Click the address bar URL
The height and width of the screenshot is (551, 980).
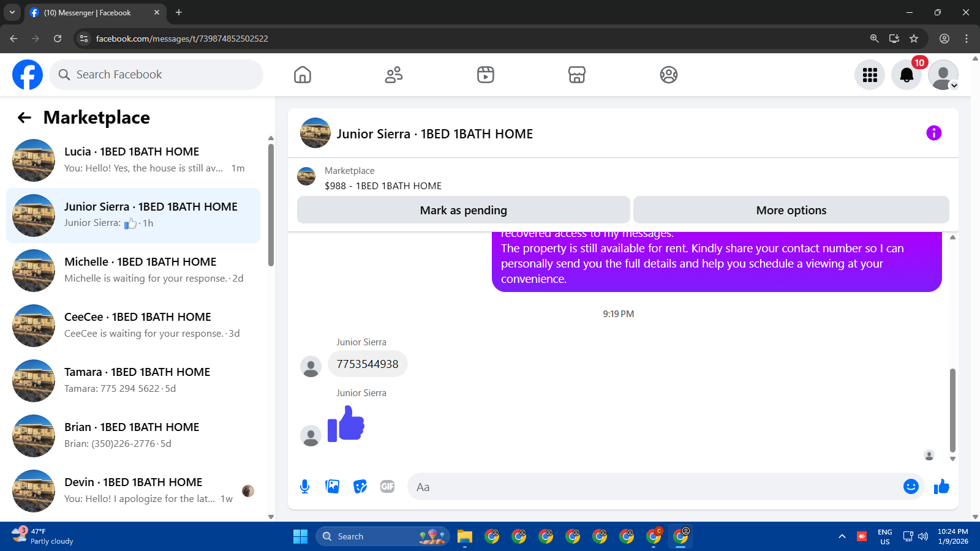182,39
